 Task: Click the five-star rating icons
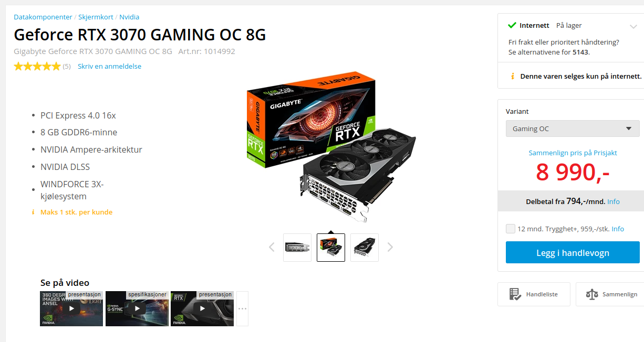tap(37, 66)
